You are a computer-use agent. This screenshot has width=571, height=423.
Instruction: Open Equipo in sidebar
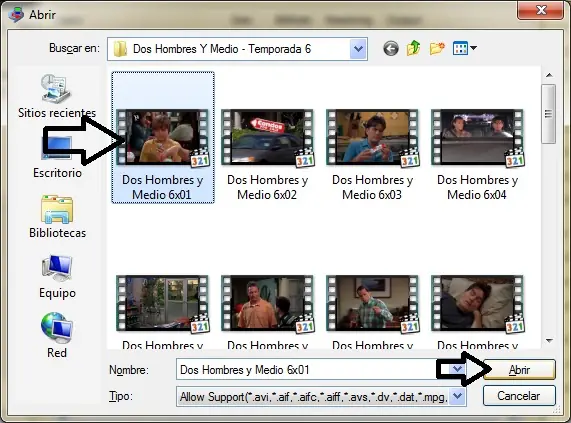(x=58, y=277)
